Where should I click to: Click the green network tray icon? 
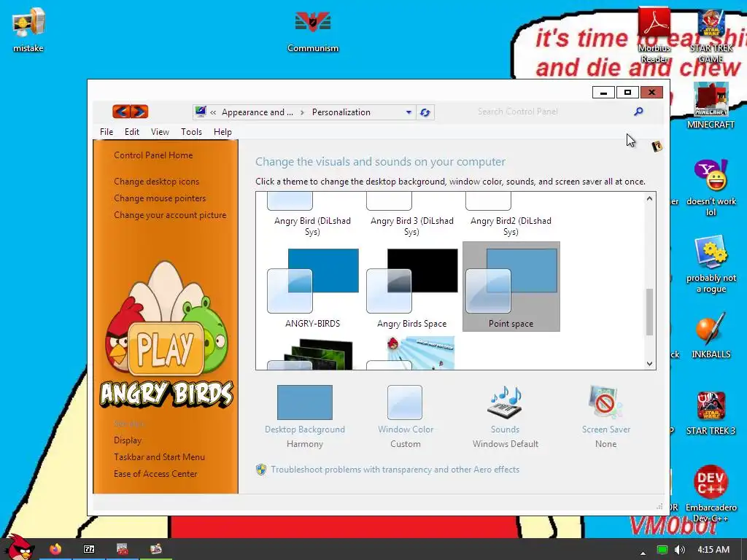662,550
